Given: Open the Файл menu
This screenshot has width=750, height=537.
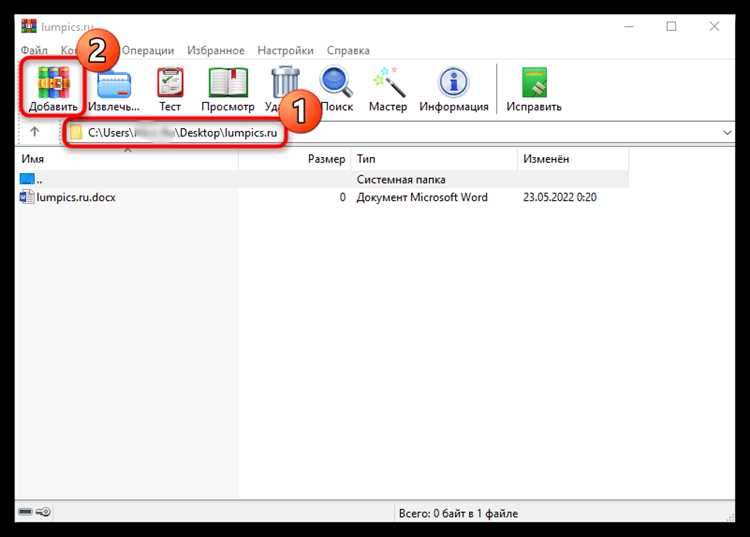Looking at the screenshot, I should [x=34, y=50].
